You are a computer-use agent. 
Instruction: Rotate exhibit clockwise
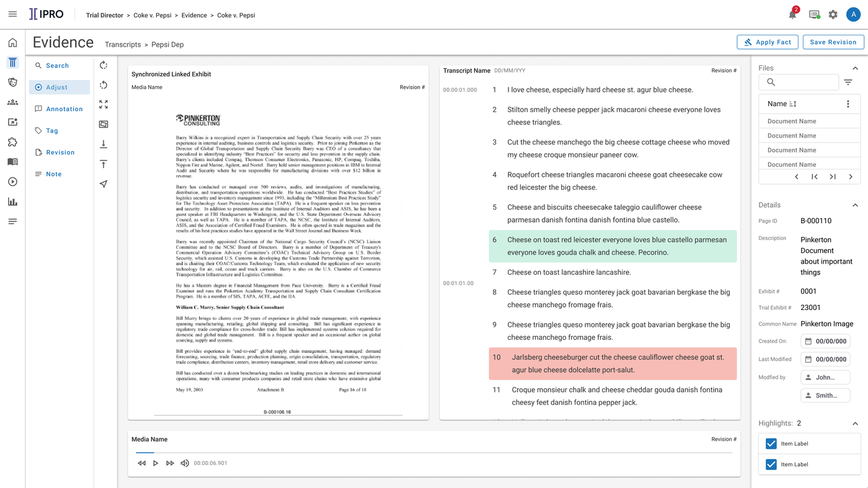[x=104, y=65]
